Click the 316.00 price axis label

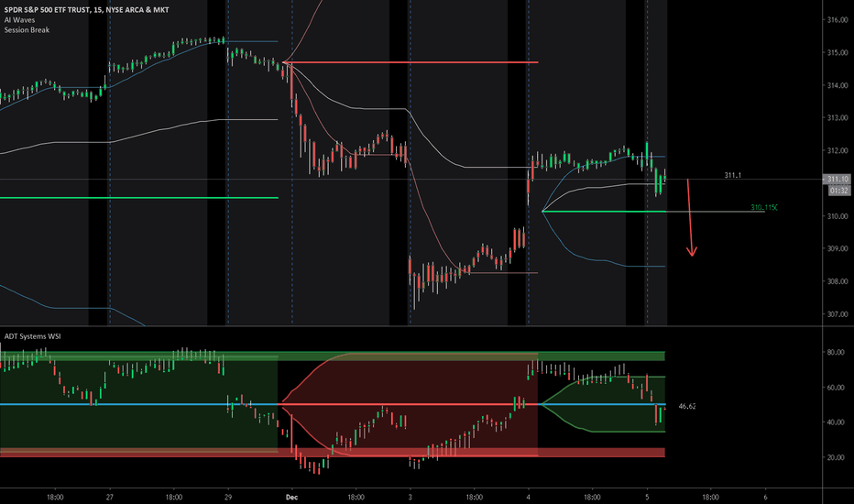[838, 20]
